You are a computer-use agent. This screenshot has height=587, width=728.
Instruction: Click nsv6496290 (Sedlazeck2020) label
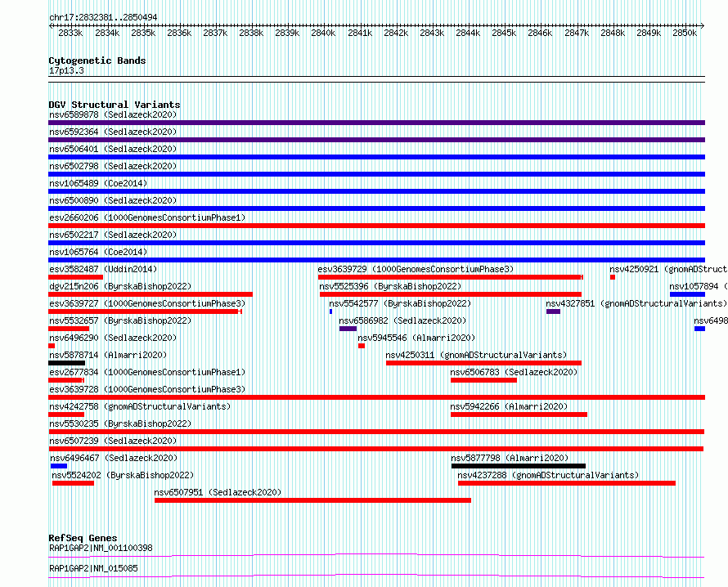point(113,338)
